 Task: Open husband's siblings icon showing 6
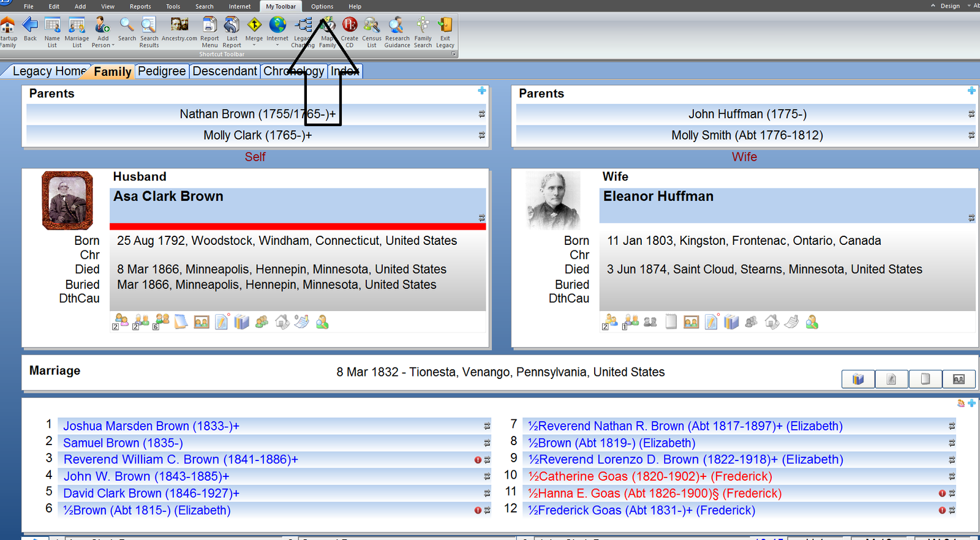tap(161, 321)
